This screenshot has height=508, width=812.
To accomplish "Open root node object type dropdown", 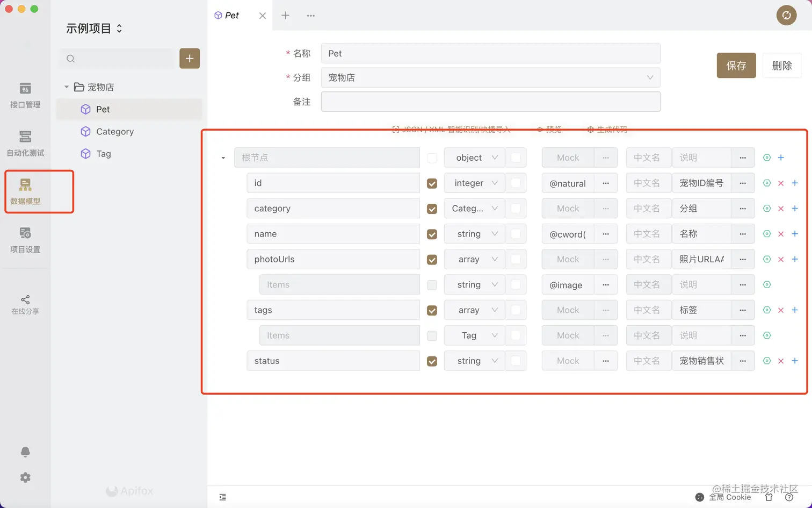I will [474, 158].
